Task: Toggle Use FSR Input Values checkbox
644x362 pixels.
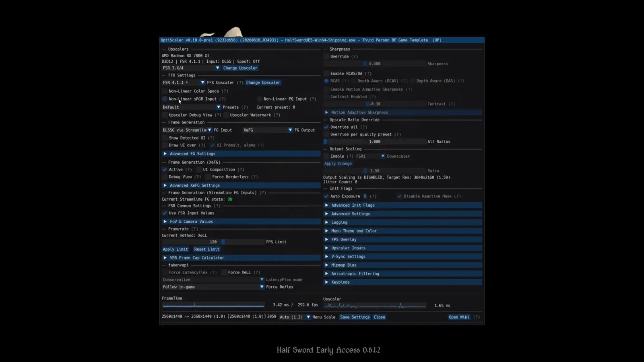Action: click(x=165, y=213)
